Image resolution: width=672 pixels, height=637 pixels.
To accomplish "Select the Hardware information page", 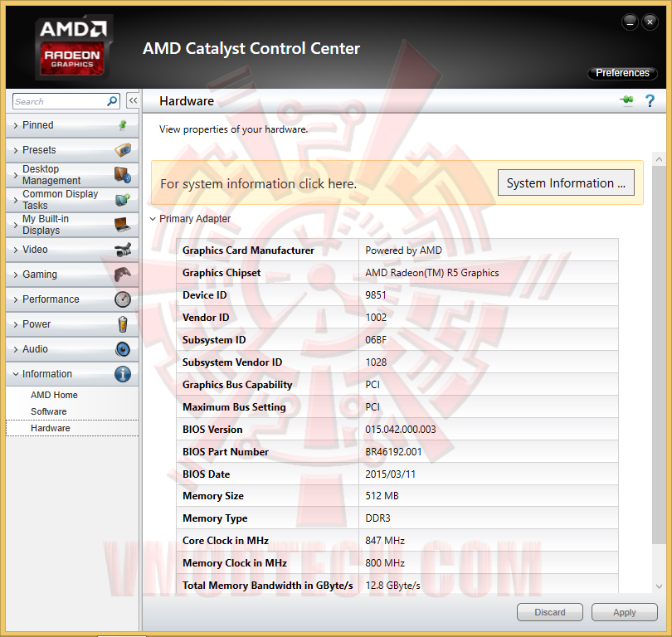I will coord(72,428).
